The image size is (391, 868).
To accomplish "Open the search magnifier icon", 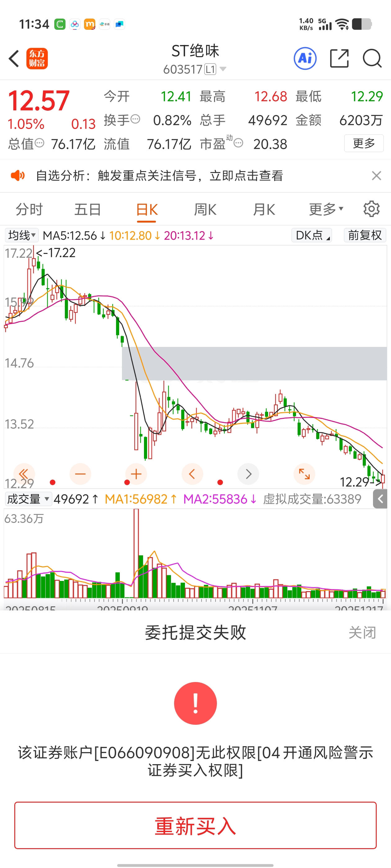I will [372, 58].
